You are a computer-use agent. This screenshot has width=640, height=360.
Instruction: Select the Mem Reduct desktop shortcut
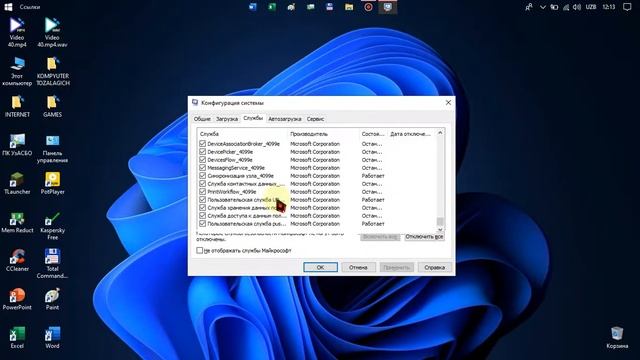click(x=17, y=222)
